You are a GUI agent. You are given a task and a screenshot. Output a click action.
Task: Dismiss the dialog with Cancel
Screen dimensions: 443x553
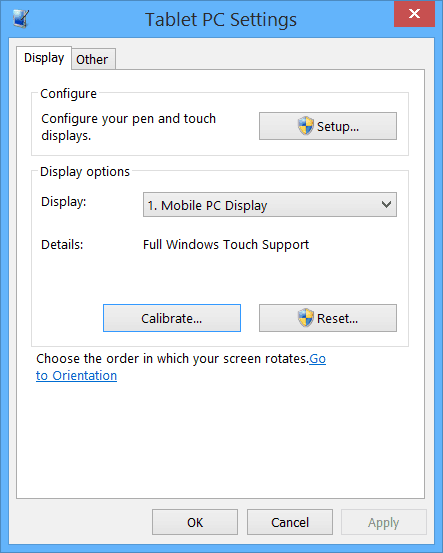(x=290, y=522)
